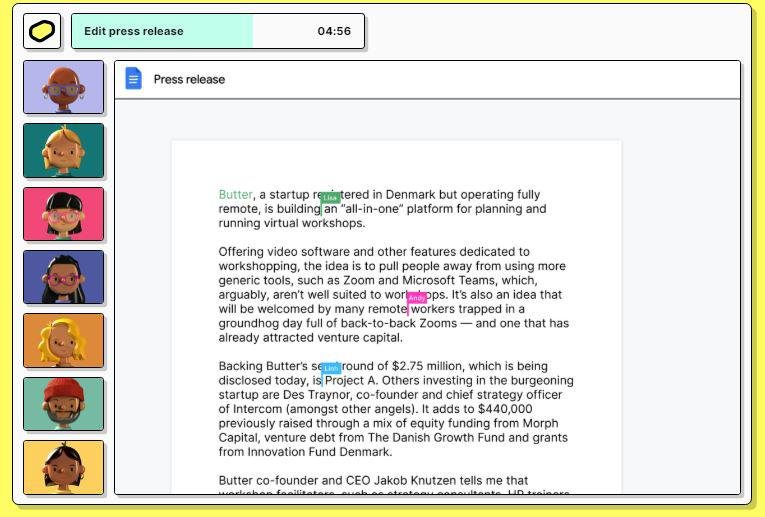The image size is (765, 517).
Task: Click the words 'Project A' in third paragraph
Action: [352, 380]
